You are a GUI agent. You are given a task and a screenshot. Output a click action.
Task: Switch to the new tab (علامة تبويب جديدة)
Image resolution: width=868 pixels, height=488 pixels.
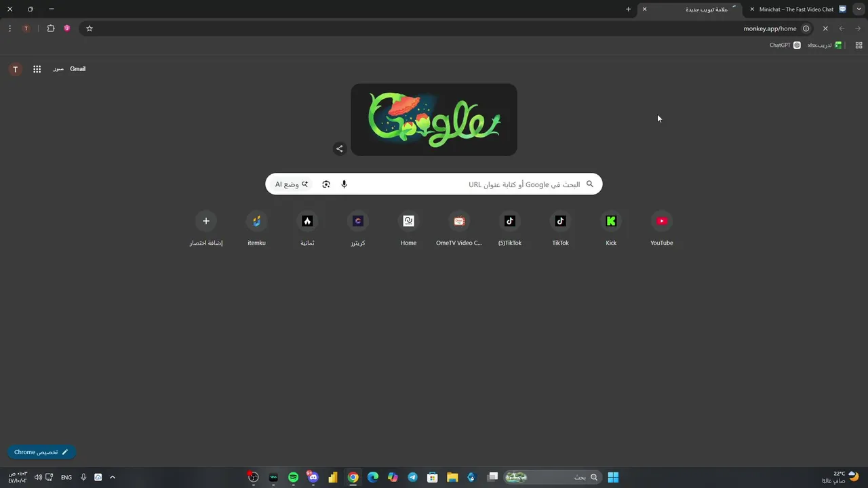pos(690,9)
